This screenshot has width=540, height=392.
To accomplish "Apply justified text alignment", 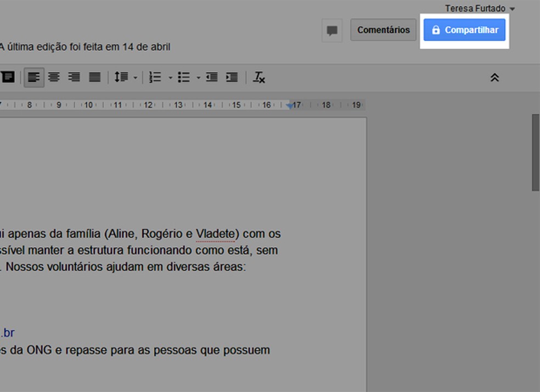I will coord(94,77).
